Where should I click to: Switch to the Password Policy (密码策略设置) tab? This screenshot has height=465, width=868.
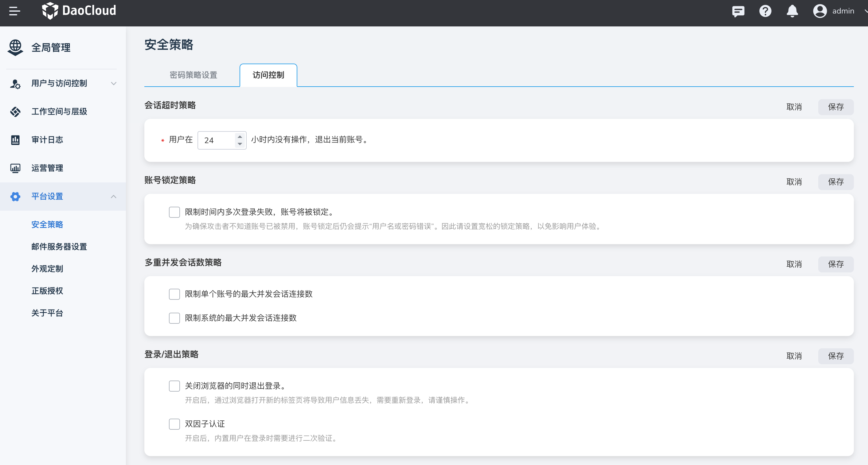(193, 75)
